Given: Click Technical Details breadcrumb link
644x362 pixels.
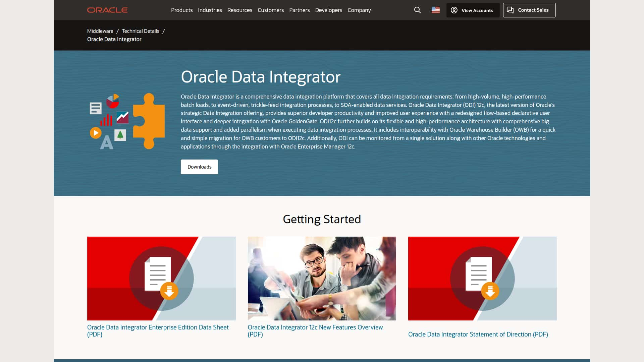Looking at the screenshot, I should tap(141, 31).
